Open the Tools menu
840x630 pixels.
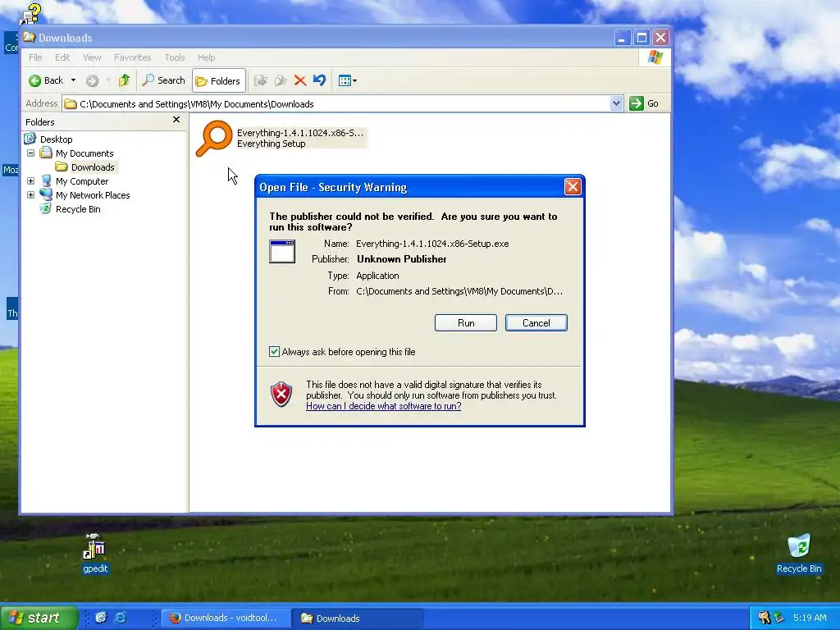[175, 57]
